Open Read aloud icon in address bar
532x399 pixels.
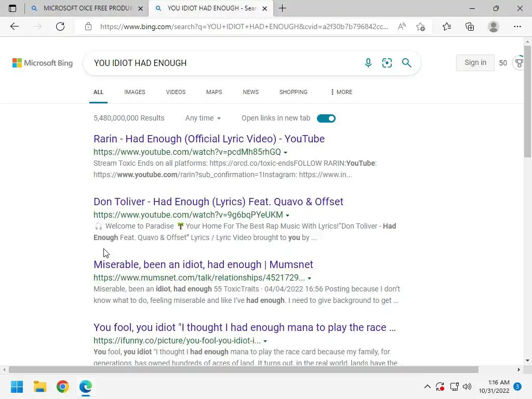402,26
